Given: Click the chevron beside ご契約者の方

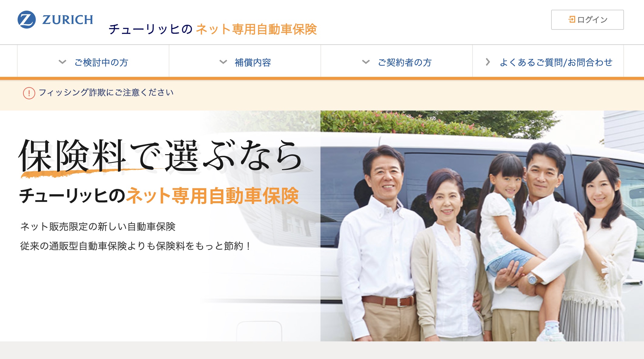Looking at the screenshot, I should [x=366, y=62].
